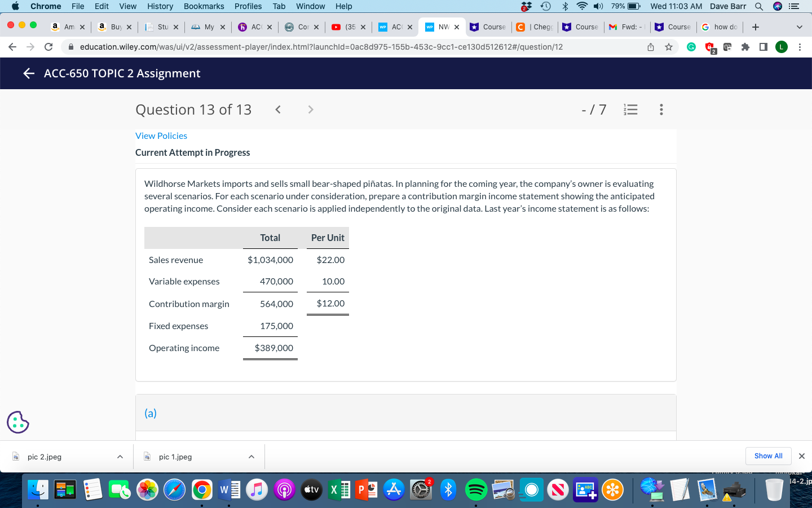This screenshot has width=812, height=508.
Task: Bookmark this page with the star icon
Action: point(669,46)
